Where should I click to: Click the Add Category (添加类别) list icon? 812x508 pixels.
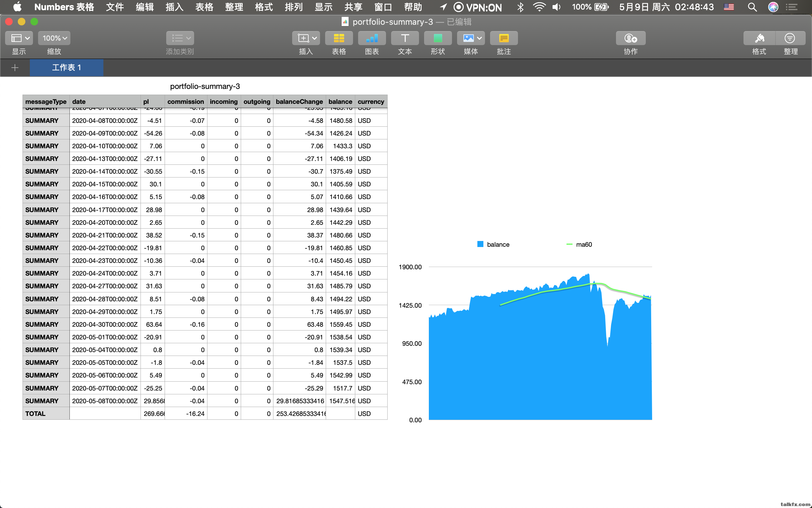(180, 38)
